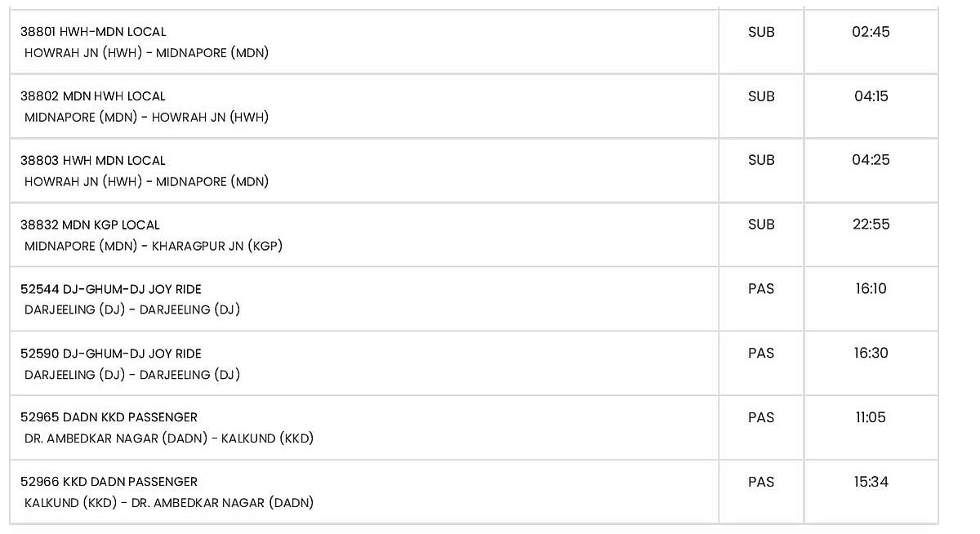This screenshot has width=980, height=534.
Task: Click the 02:45 departure time cell
Action: 871,32
